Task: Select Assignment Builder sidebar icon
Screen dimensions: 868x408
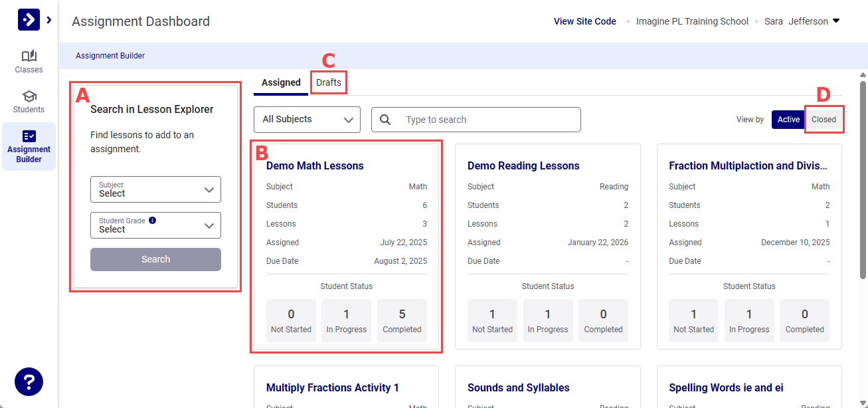Action: (29, 146)
